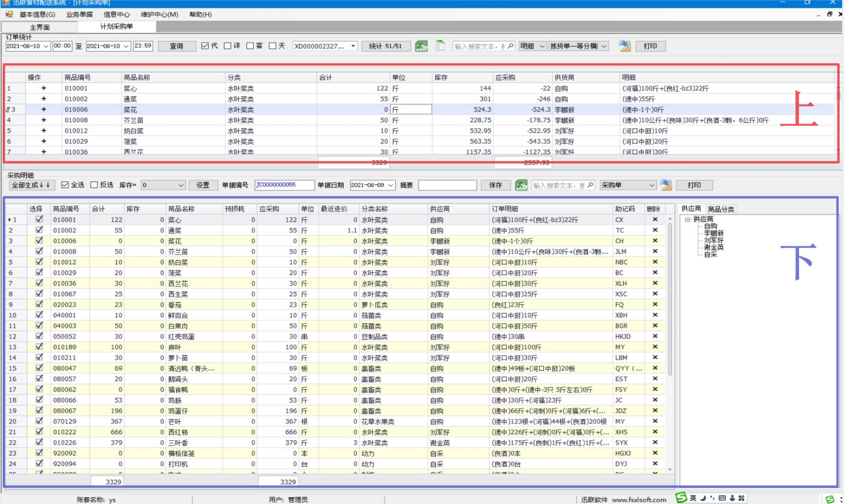Enable the 反选 checkbox
The height and width of the screenshot is (504, 844).
pyautogui.click(x=94, y=185)
